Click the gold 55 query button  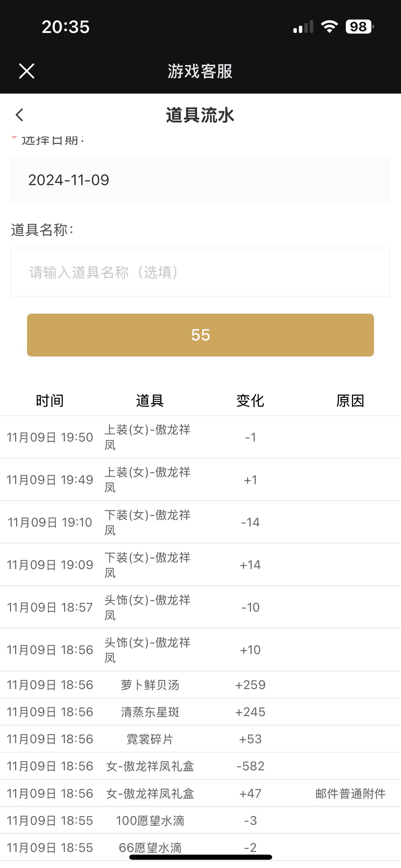coord(200,335)
